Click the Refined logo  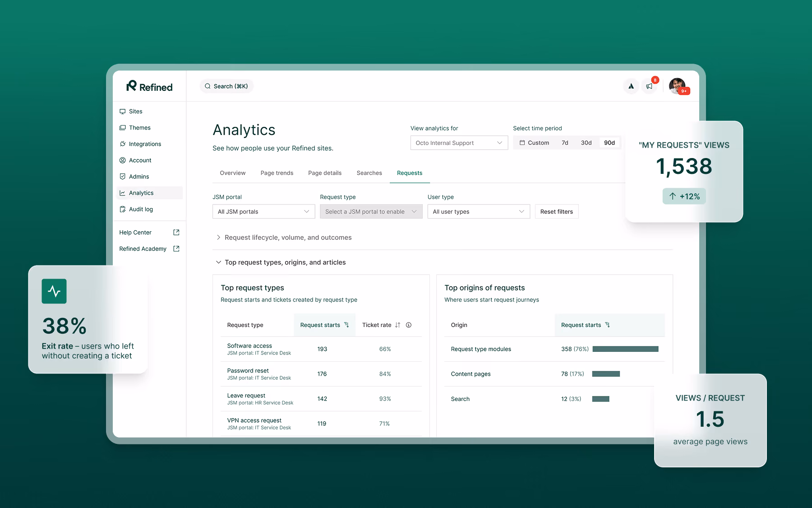tap(149, 86)
